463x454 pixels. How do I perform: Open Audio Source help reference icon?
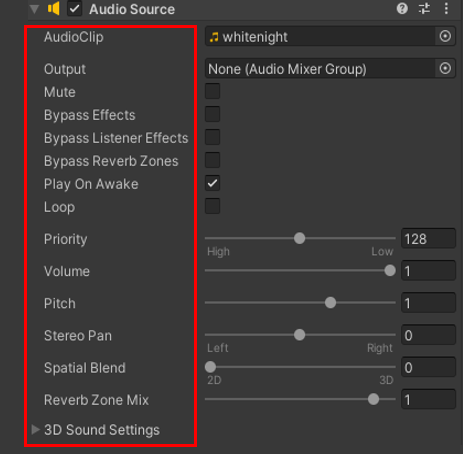(402, 8)
